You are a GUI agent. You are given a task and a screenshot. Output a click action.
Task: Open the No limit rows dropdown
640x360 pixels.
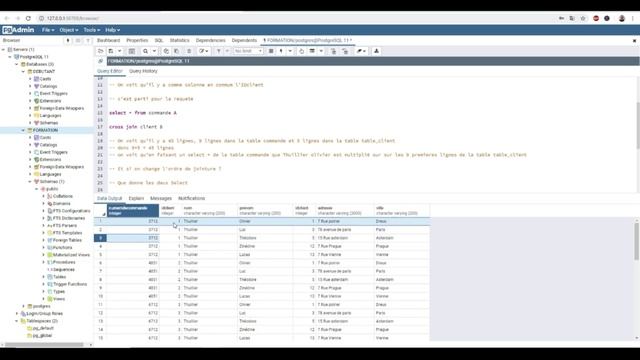tap(248, 51)
